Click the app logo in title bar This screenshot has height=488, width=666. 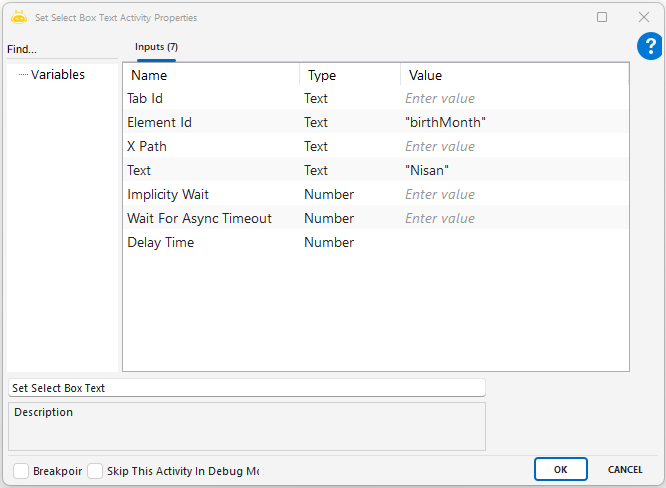click(18, 17)
